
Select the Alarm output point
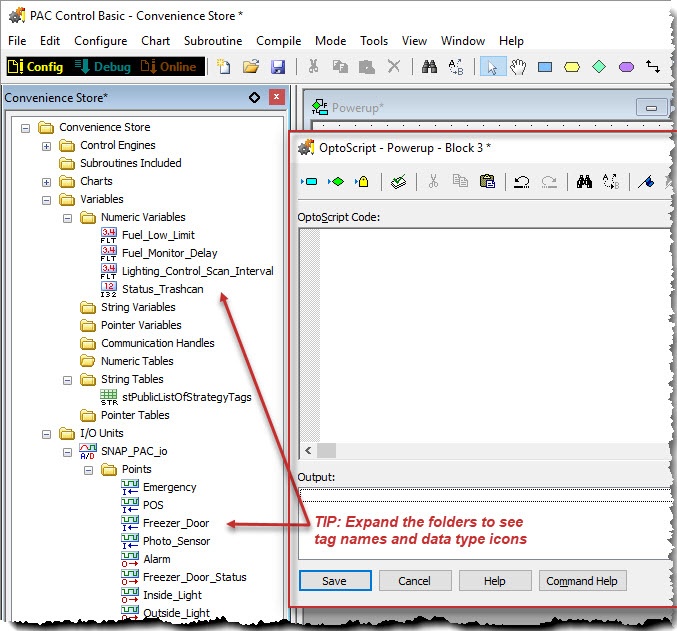click(156, 559)
